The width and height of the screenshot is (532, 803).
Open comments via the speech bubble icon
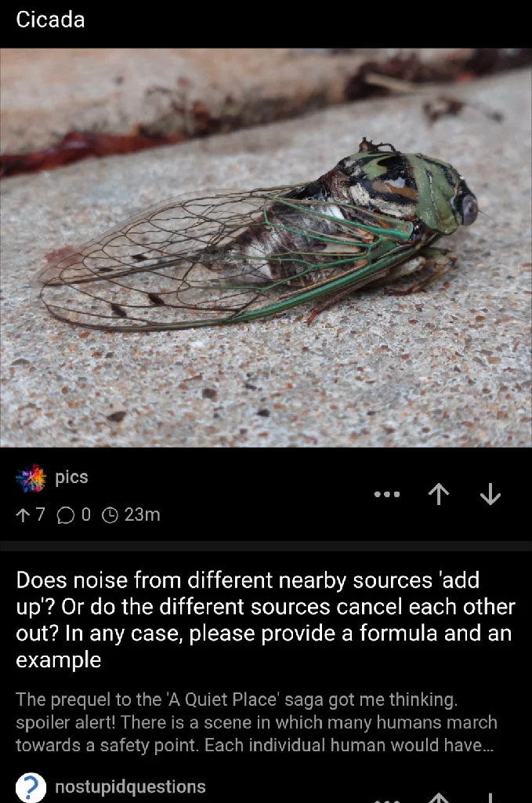click(x=66, y=514)
